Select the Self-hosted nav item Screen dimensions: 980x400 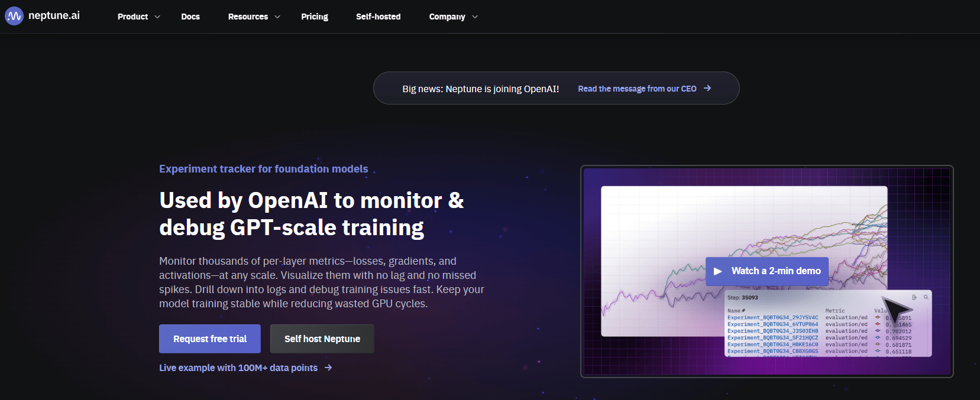click(x=378, y=17)
